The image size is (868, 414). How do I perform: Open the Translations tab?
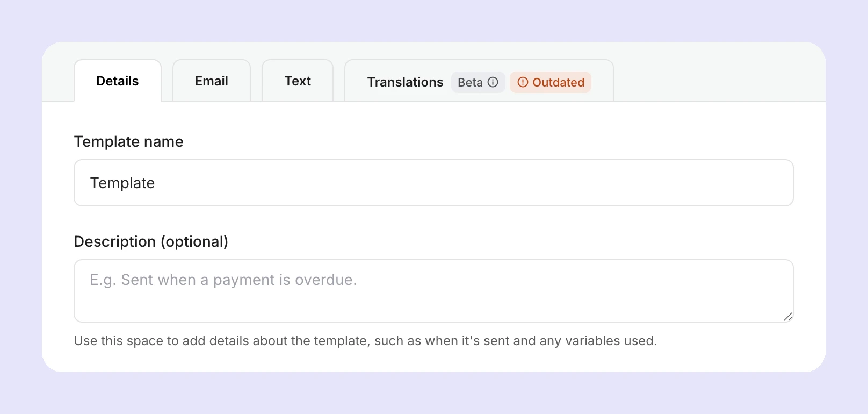[x=479, y=81]
